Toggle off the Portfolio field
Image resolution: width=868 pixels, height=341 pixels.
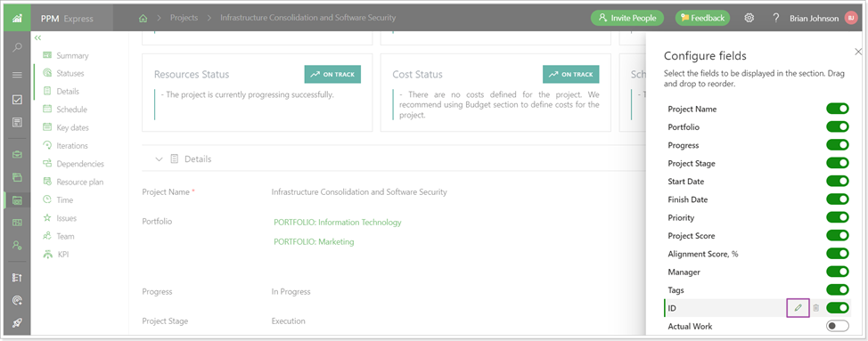pyautogui.click(x=837, y=127)
